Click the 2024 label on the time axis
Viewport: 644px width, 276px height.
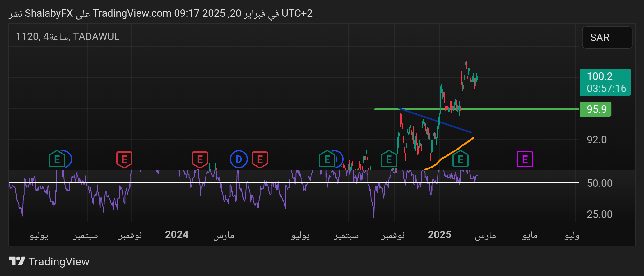tap(177, 235)
